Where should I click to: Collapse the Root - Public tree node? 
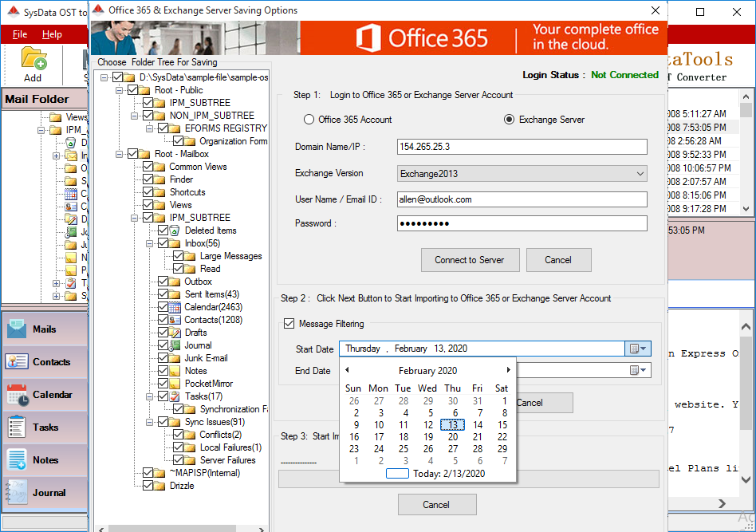[119, 90]
